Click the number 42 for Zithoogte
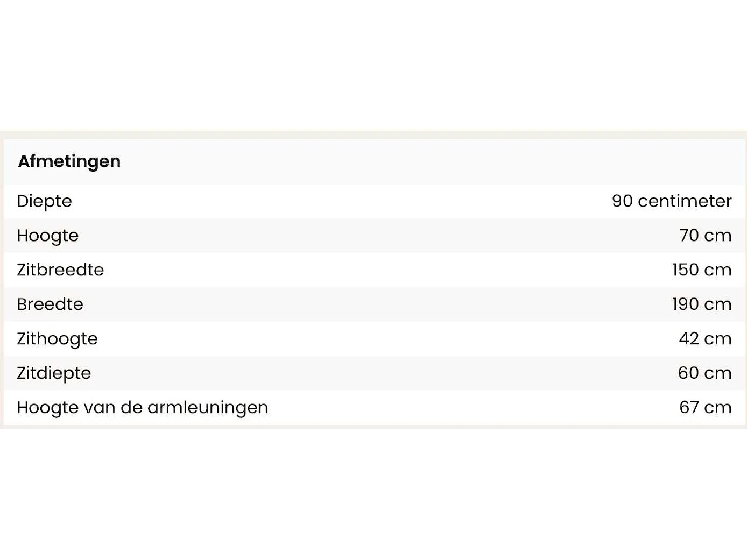Screen dimensions: 747x560 (x=689, y=339)
